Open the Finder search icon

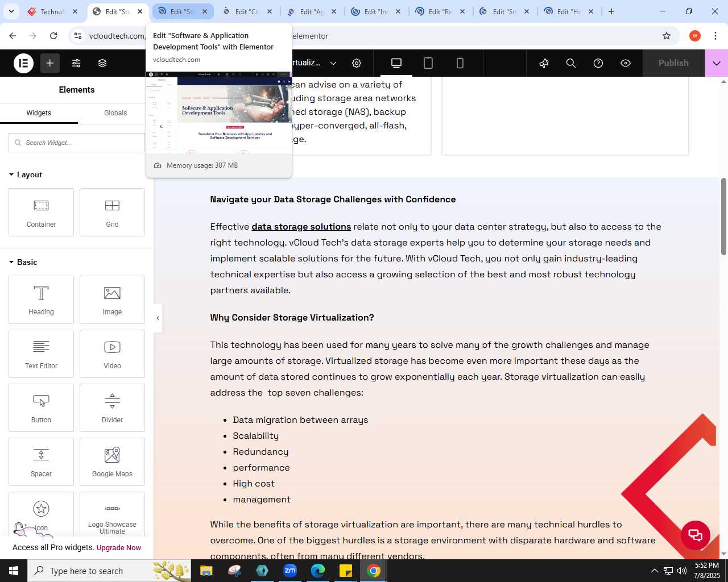(571, 63)
